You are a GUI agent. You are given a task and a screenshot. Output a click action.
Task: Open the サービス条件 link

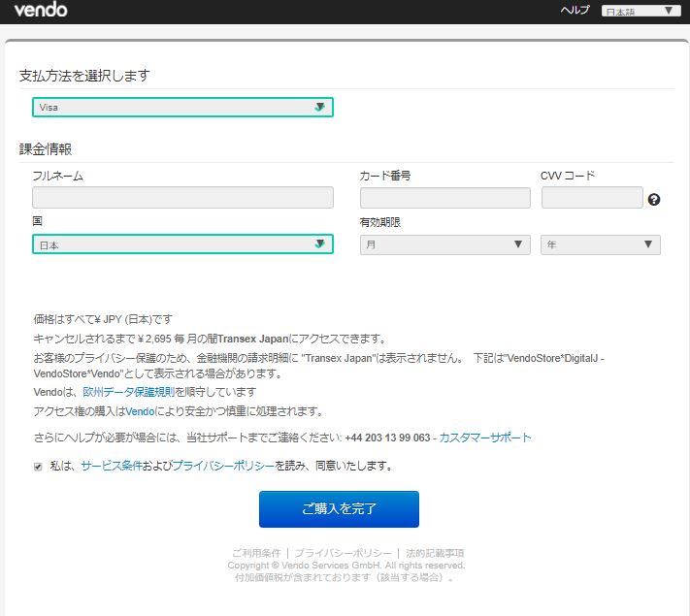tap(112, 466)
